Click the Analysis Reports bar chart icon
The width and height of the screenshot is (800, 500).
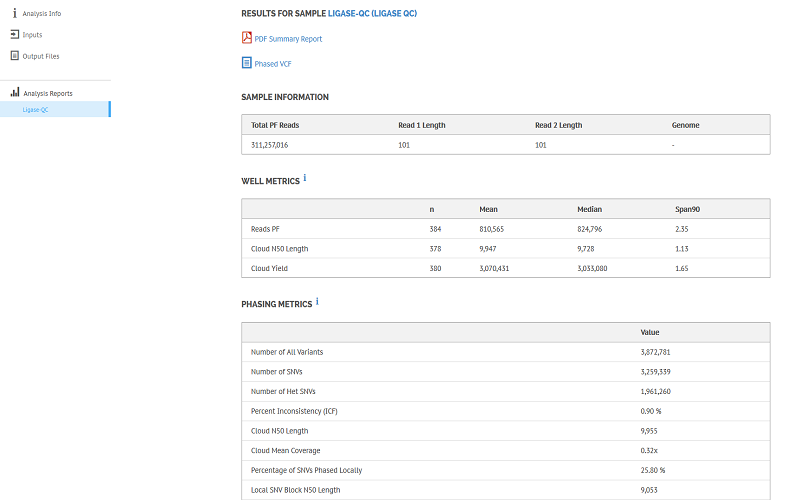pyautogui.click(x=14, y=93)
